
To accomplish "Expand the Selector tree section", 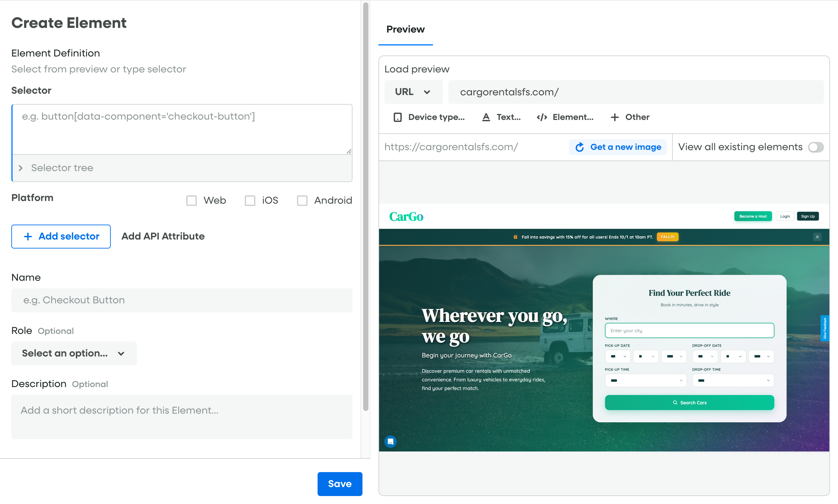I will [x=21, y=168].
